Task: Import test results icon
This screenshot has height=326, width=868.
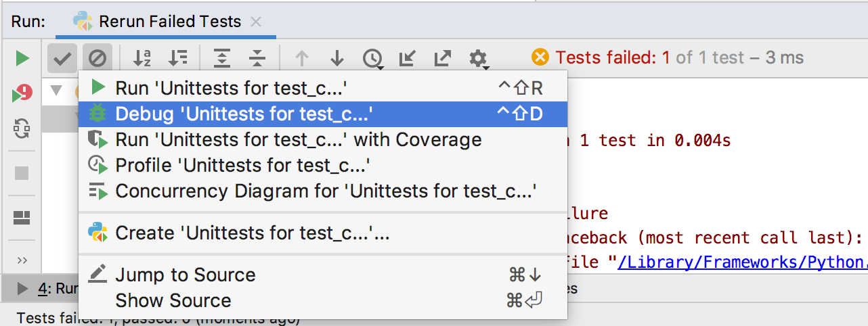Action: pyautogui.click(x=407, y=58)
